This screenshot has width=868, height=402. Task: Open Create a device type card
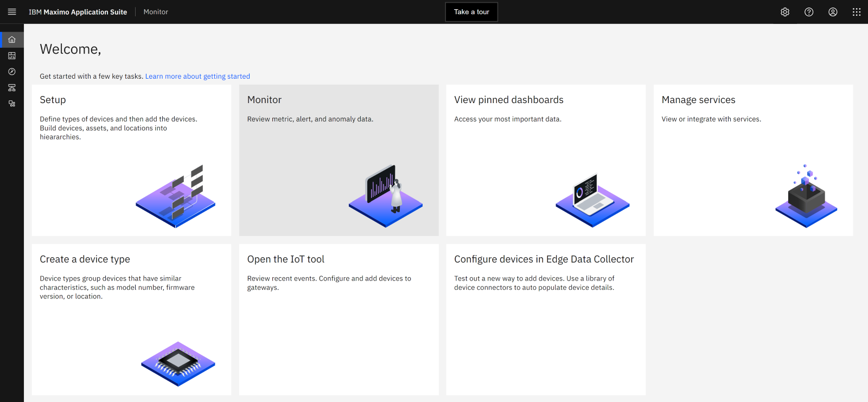[x=131, y=320]
